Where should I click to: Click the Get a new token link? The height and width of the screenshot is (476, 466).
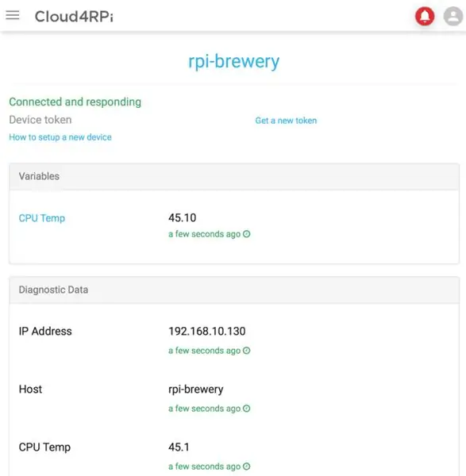(286, 121)
